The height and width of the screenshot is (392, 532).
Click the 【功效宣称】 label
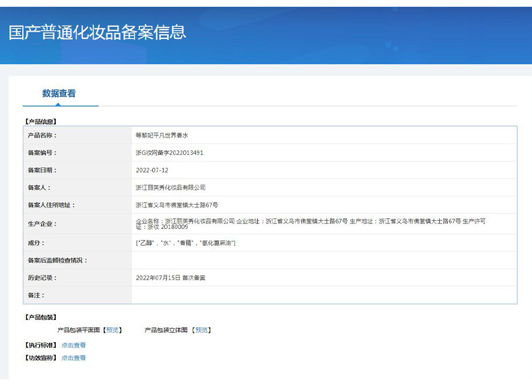(x=40, y=358)
